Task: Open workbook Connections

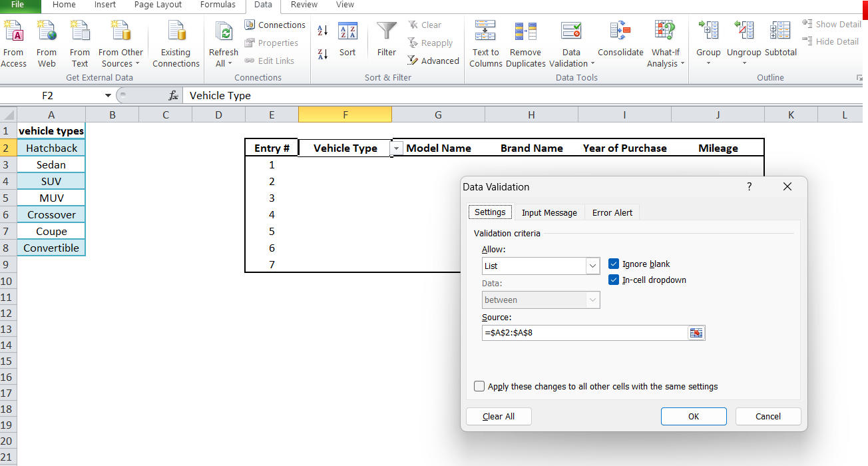Action: click(x=274, y=25)
